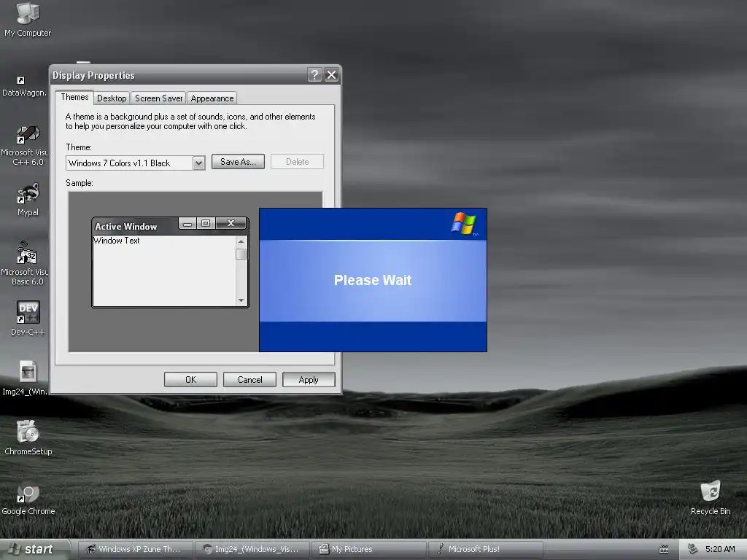Screen dimensions: 747x560
Task: Click the sample window scrollbar down arrow
Action: click(241, 300)
